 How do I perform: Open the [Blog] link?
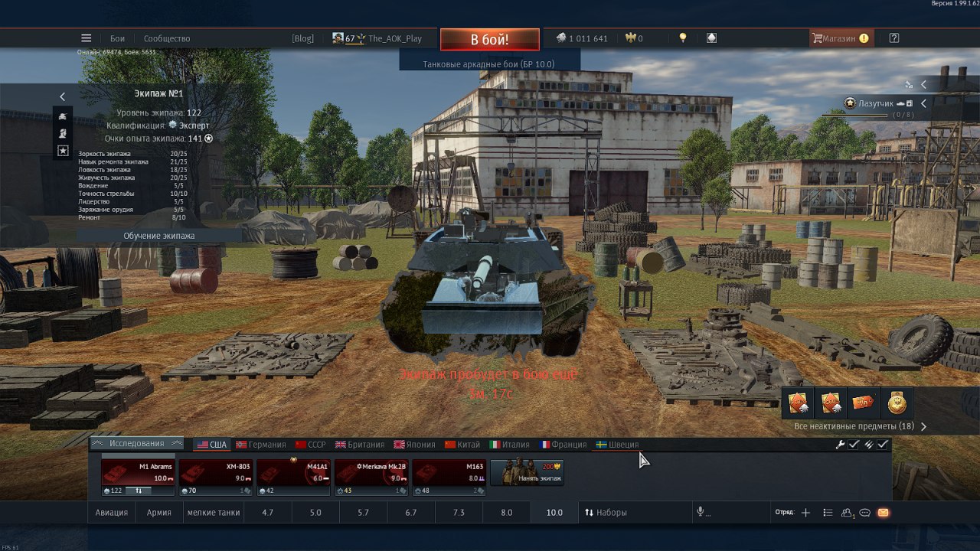click(x=303, y=38)
